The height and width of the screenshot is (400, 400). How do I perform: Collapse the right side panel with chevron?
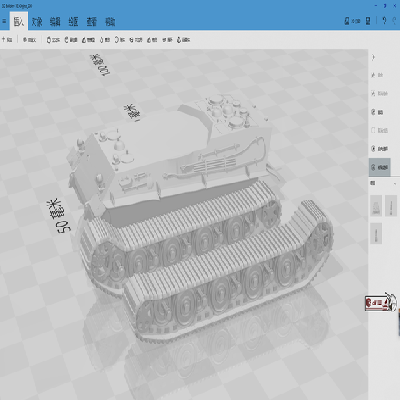pos(373,57)
